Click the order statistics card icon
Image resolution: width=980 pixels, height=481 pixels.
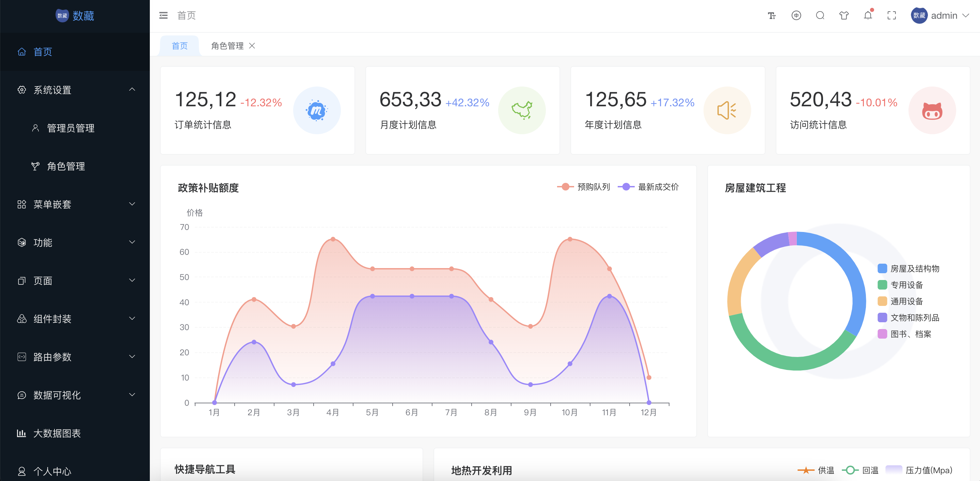[x=317, y=110]
